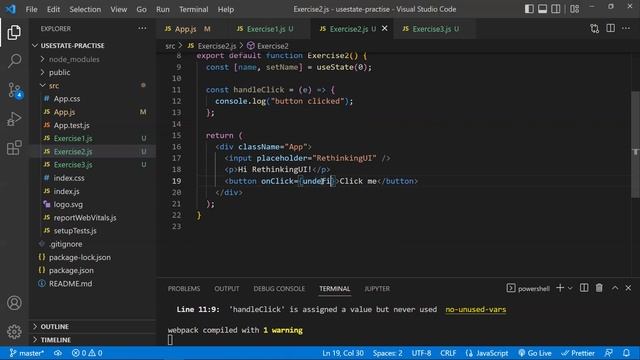Collapse the src folder
Image resolution: width=640 pixels, height=360 pixels.
[93, 85]
